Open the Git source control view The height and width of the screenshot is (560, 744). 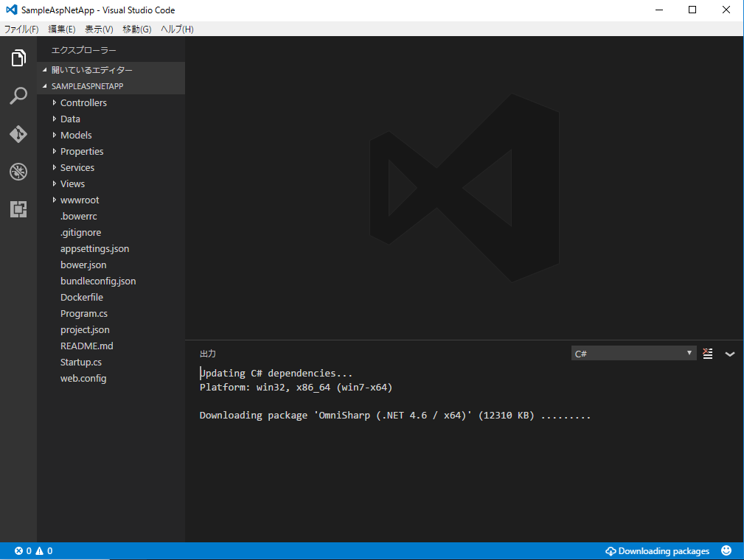(x=18, y=133)
